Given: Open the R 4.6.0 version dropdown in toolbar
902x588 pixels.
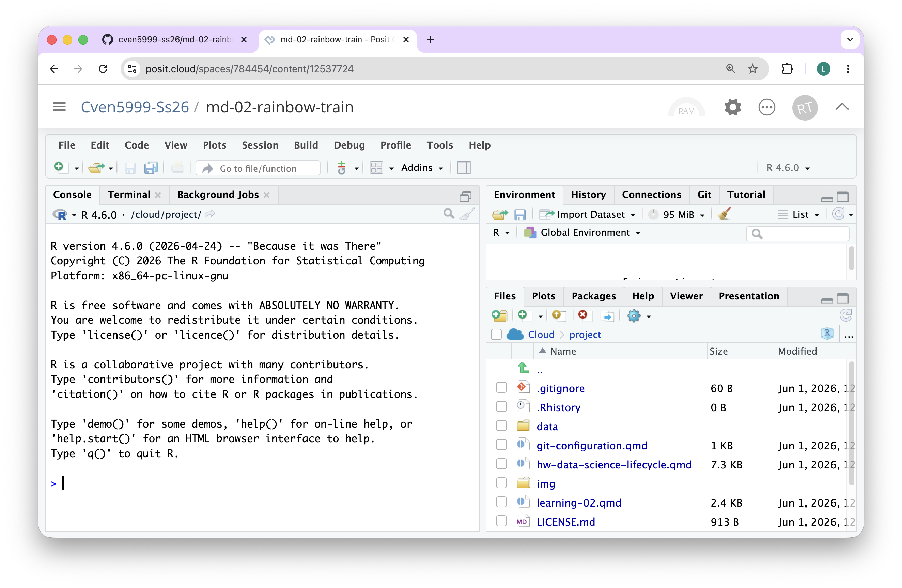Looking at the screenshot, I should [788, 168].
